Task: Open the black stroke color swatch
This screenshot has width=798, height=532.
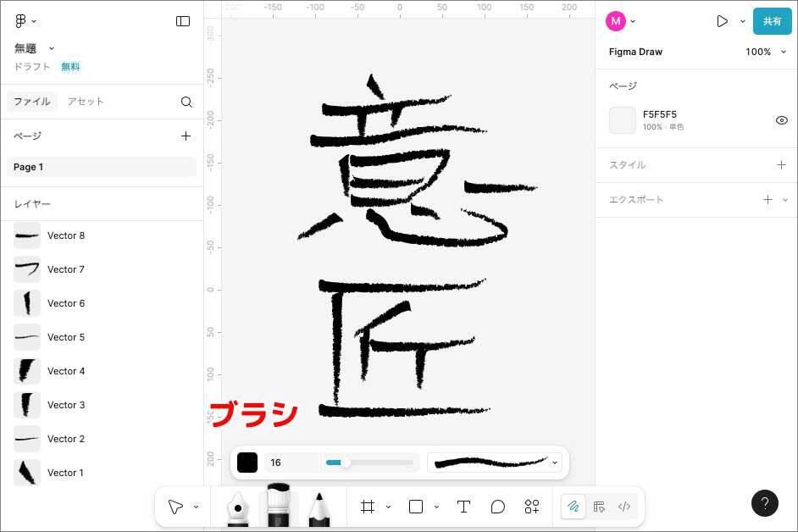Action: (247, 463)
